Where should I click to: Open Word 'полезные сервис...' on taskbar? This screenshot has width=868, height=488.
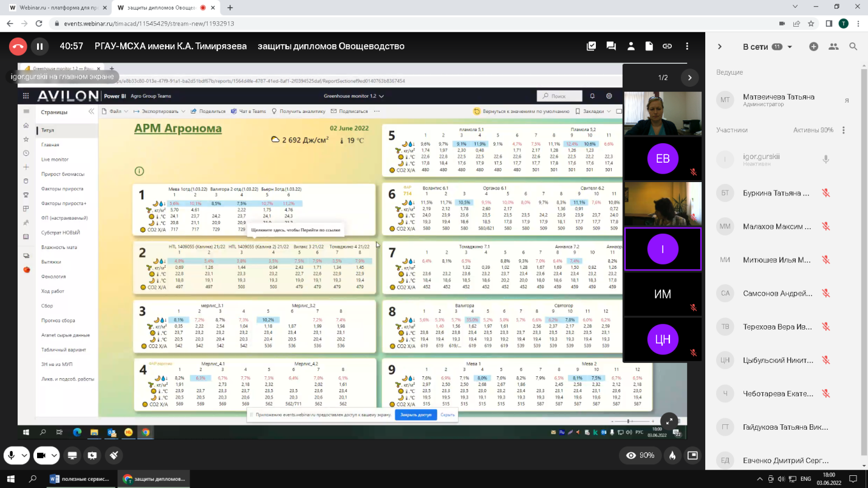click(80, 479)
